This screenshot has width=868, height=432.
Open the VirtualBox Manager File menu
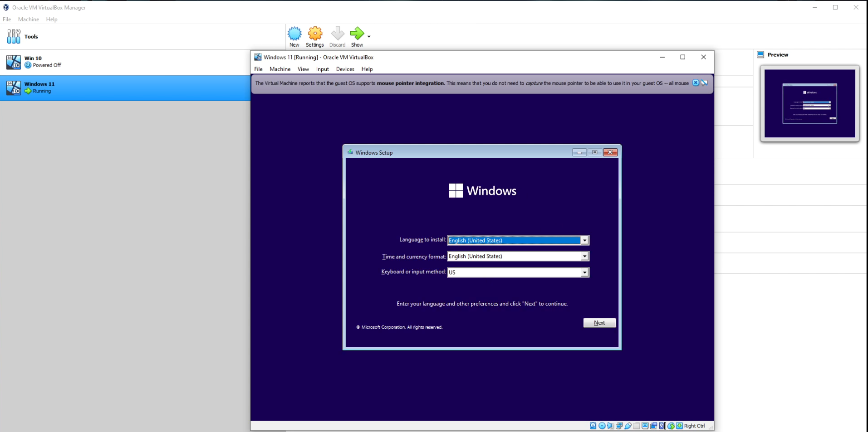[x=7, y=19]
